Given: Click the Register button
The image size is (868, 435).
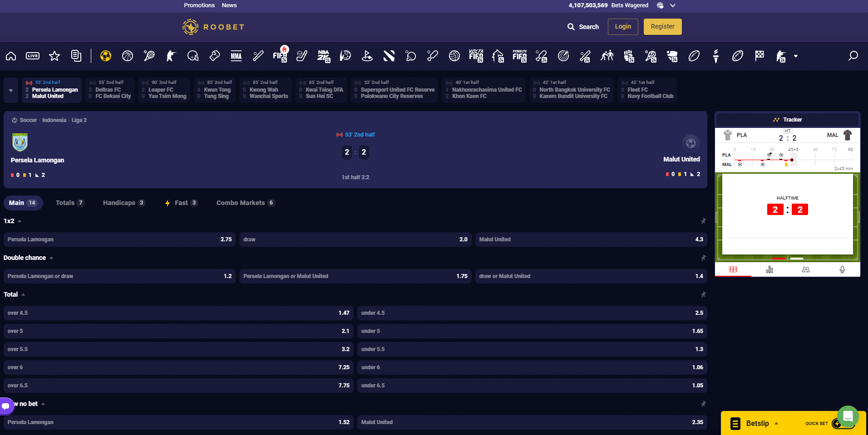Looking at the screenshot, I should [662, 27].
